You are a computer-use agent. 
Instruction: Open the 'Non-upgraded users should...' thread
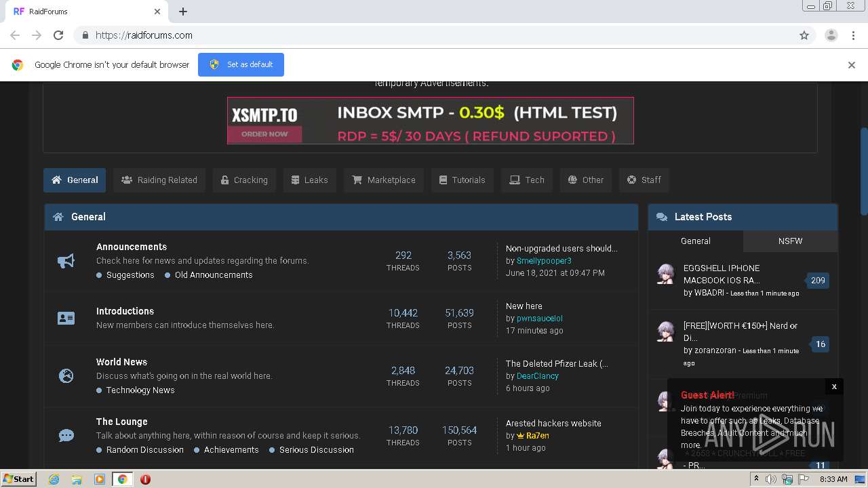[561, 249]
